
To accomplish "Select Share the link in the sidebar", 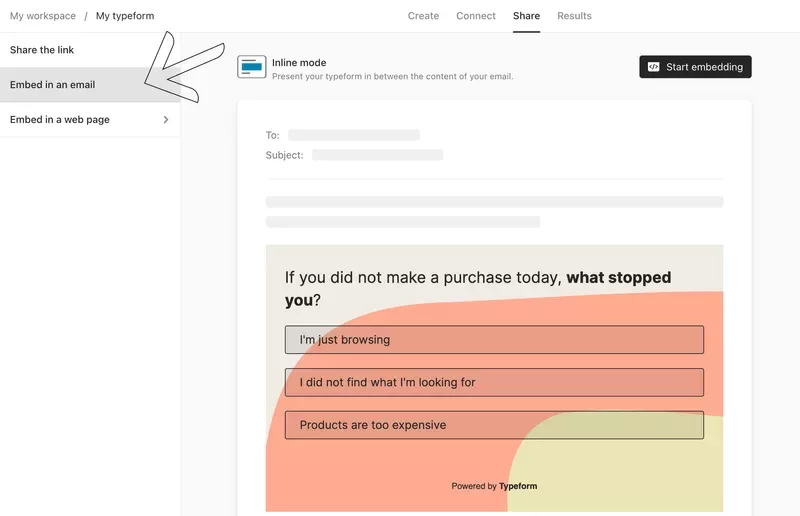I will 42,50.
